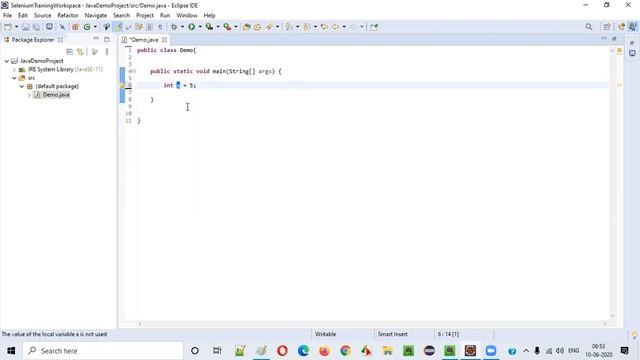The width and height of the screenshot is (640, 360).
Task: Click the Coverage run icon
Action: click(x=209, y=27)
